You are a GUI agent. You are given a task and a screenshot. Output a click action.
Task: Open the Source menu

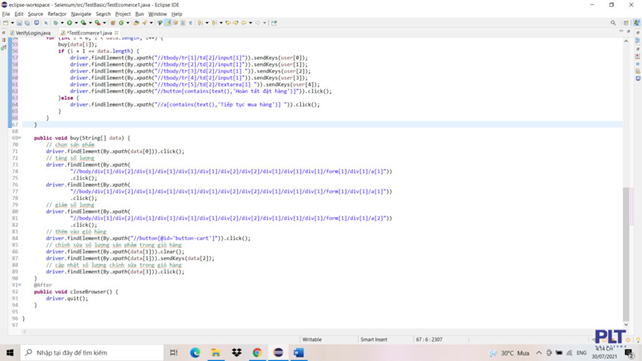point(35,14)
